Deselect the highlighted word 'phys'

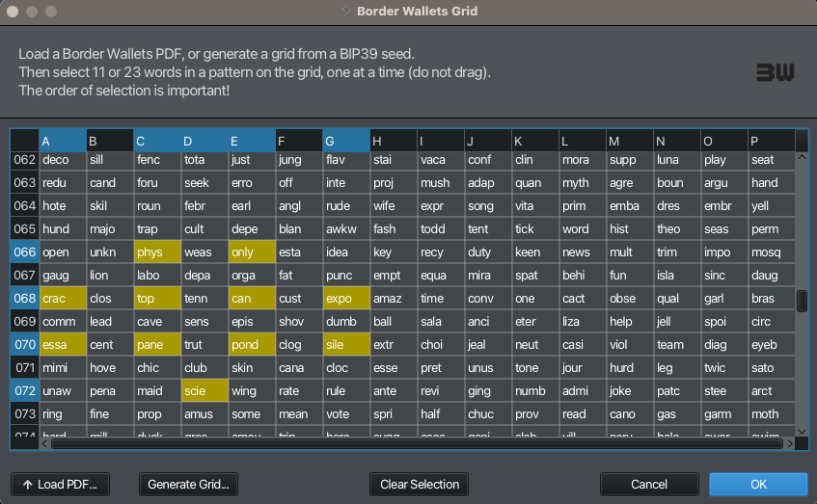pos(157,252)
